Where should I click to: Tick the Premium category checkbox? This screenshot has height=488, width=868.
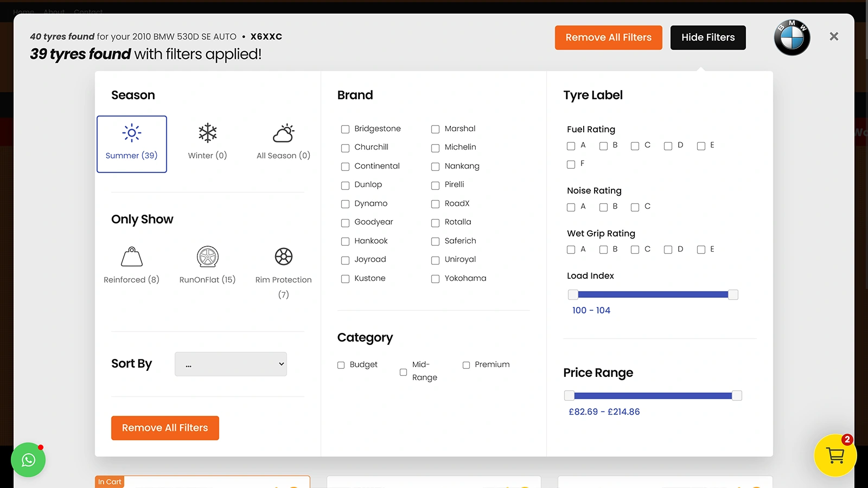click(466, 365)
